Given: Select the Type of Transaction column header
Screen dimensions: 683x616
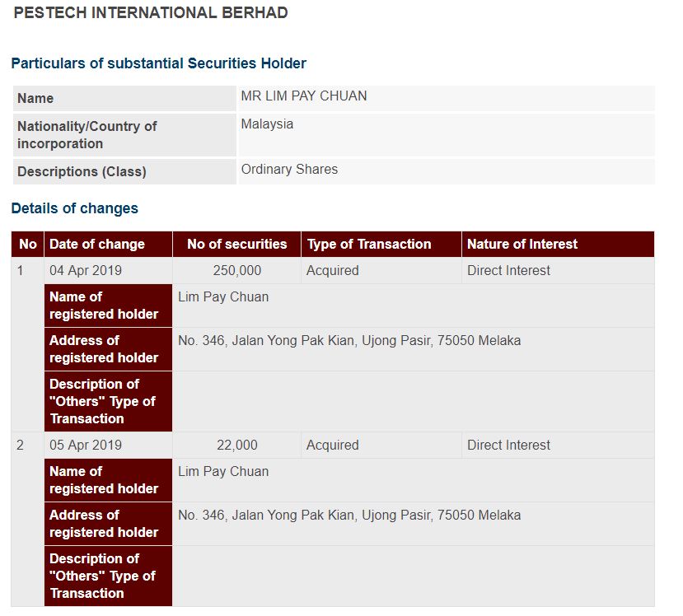Looking at the screenshot, I should point(381,245).
